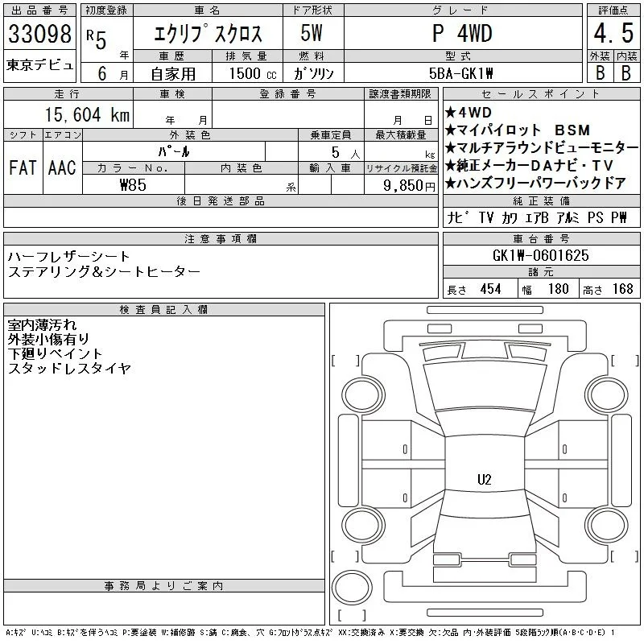Click the recycle deposit 9,850円
The width and height of the screenshot is (644, 644).
pos(409,186)
